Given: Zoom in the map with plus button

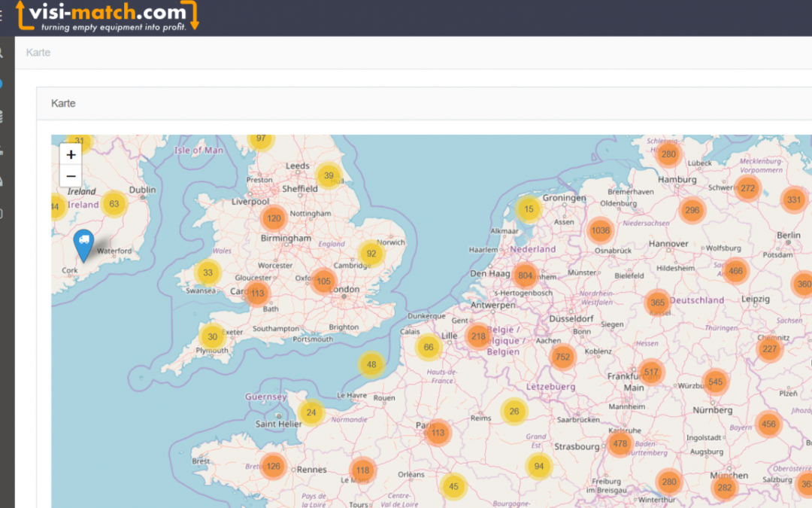Looking at the screenshot, I should (71, 155).
